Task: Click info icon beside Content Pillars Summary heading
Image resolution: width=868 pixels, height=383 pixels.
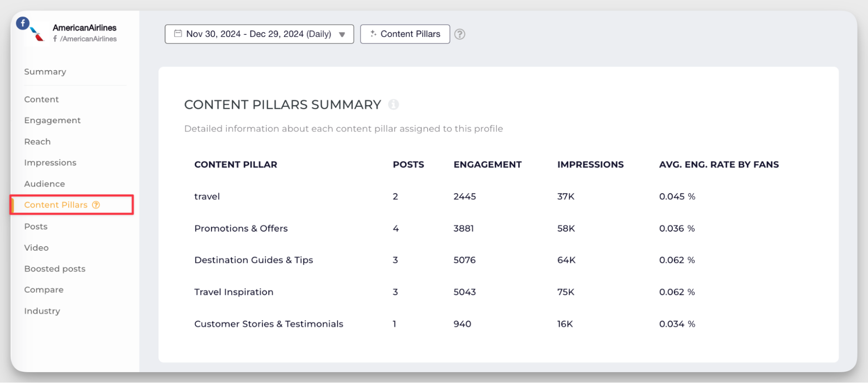Action: pyautogui.click(x=393, y=105)
